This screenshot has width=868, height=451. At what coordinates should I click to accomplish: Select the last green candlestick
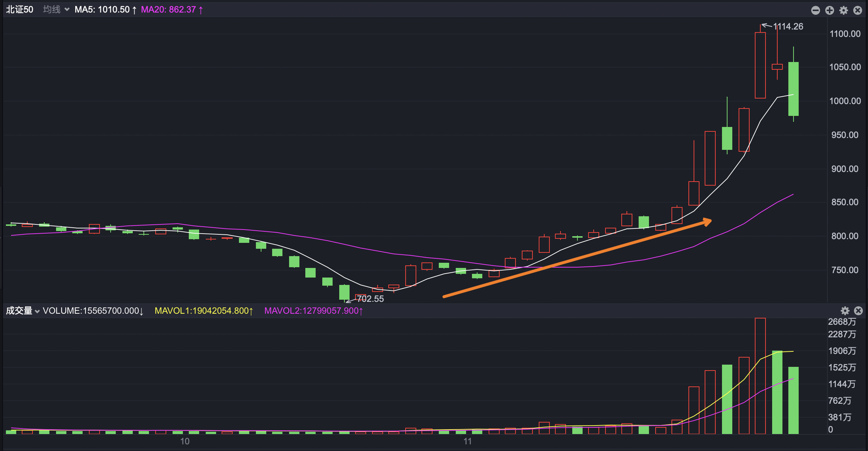tap(794, 89)
